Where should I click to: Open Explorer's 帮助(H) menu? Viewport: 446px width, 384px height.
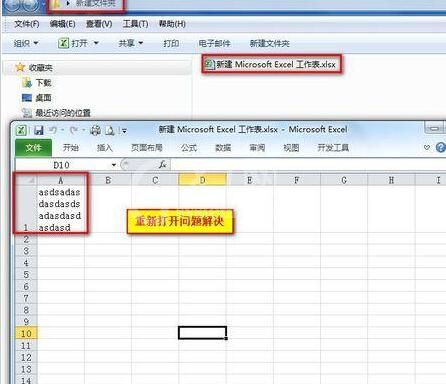[172, 24]
